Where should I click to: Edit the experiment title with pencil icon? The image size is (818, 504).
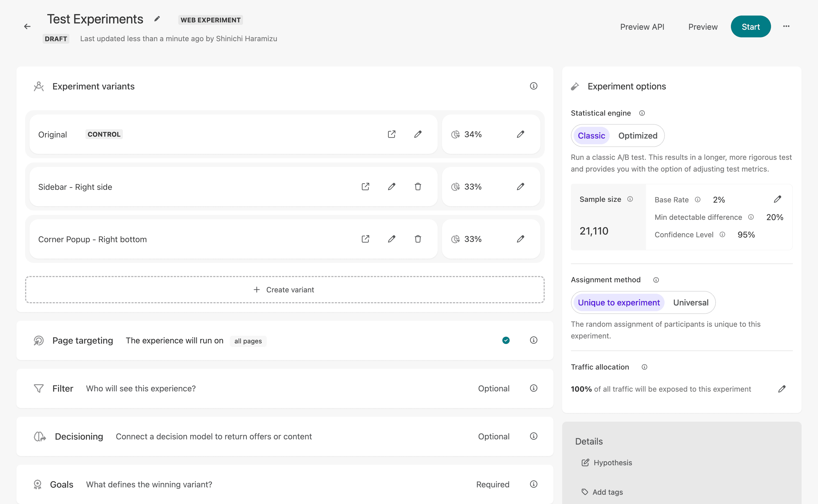coord(157,19)
